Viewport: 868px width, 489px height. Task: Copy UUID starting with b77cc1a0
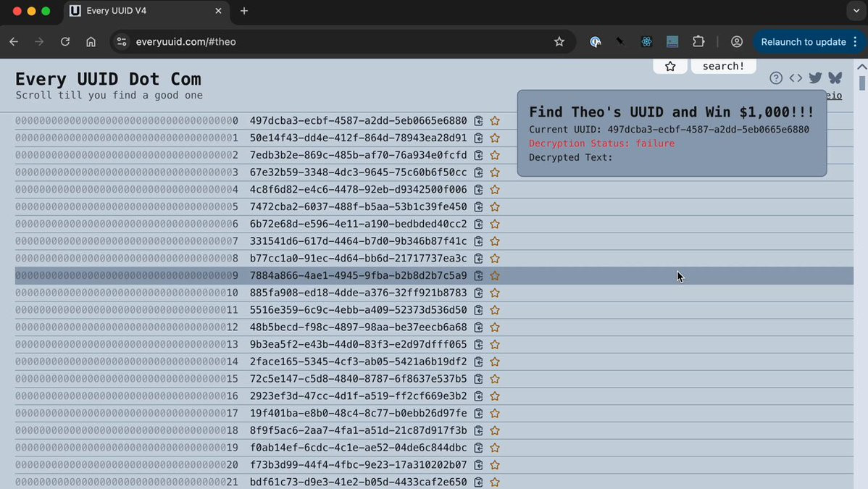pos(478,258)
